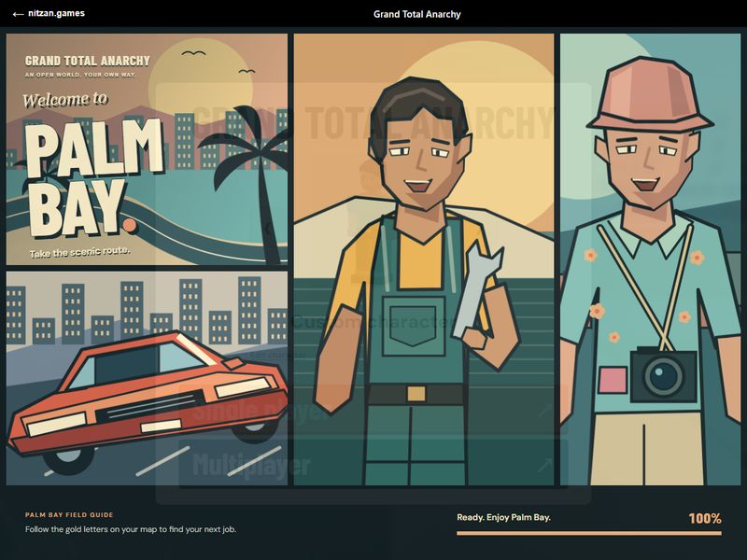The image size is (747, 560).
Task: Click the wrench held by the mechanic
Action: coord(476,290)
